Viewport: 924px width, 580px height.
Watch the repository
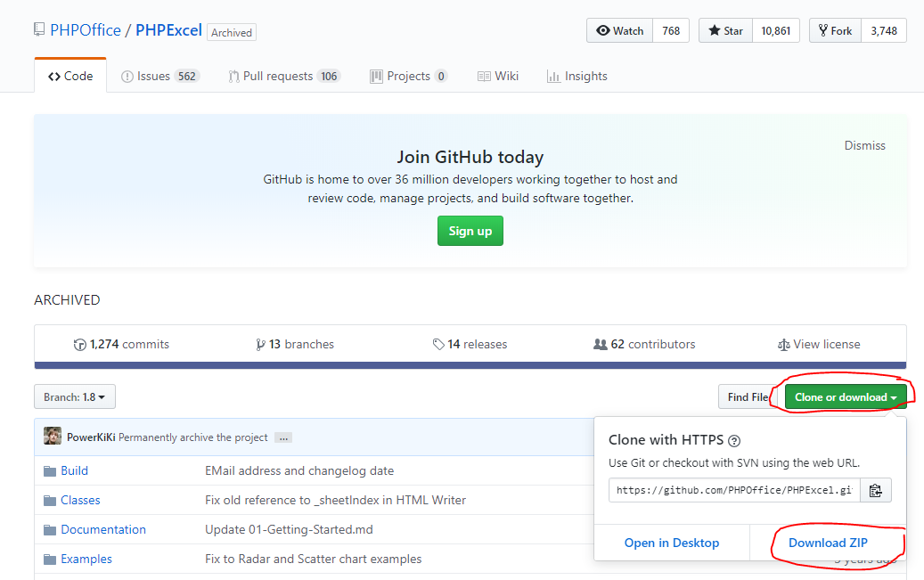tap(620, 30)
